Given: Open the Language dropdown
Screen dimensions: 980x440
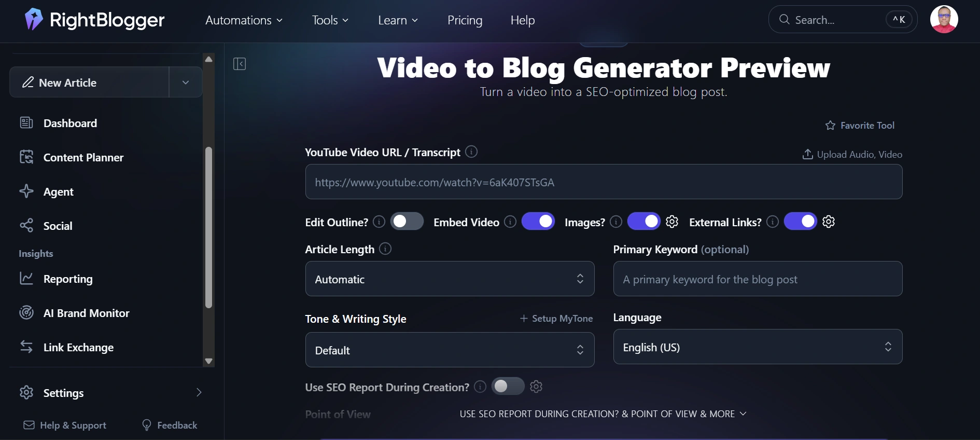Looking at the screenshot, I should click(758, 347).
